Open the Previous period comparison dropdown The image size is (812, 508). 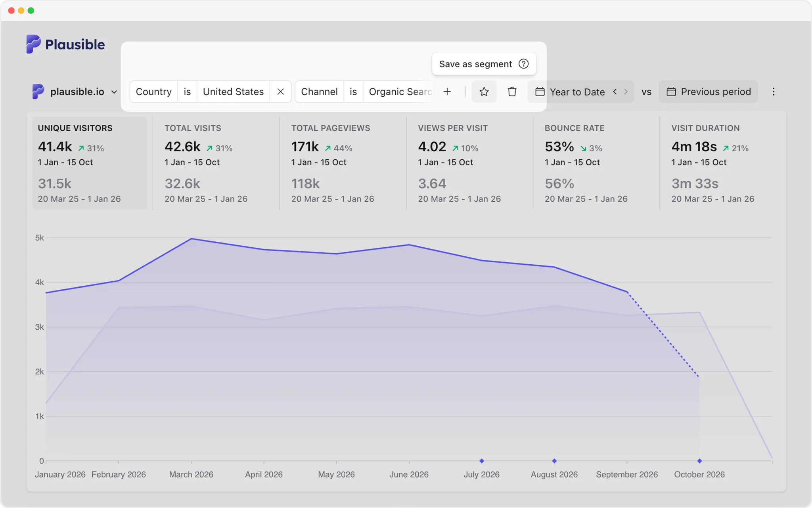pyautogui.click(x=709, y=92)
